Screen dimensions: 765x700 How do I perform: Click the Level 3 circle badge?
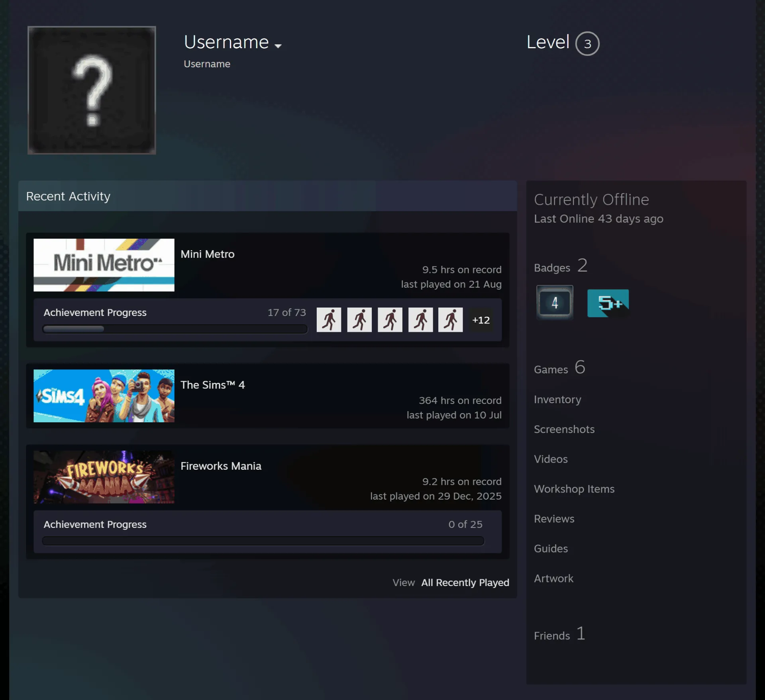(587, 43)
